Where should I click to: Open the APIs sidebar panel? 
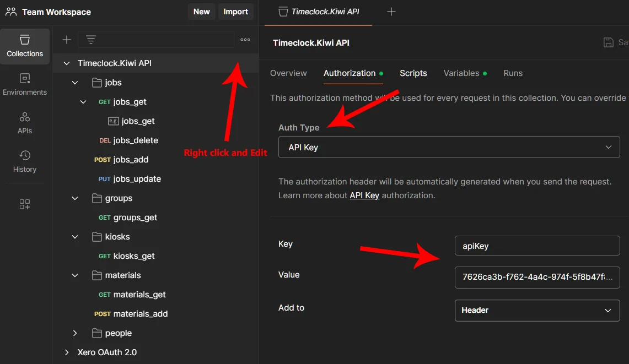tap(25, 123)
